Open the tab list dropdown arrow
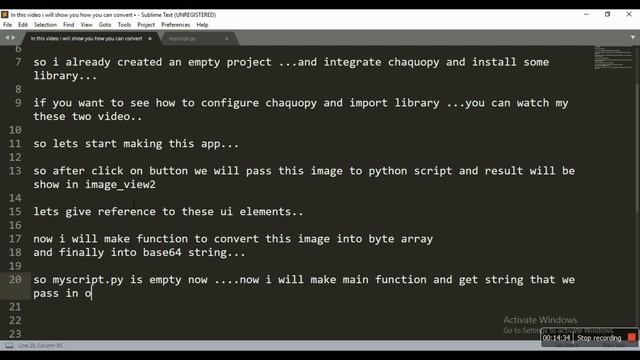The height and width of the screenshot is (360, 640). pyautogui.click(x=633, y=37)
